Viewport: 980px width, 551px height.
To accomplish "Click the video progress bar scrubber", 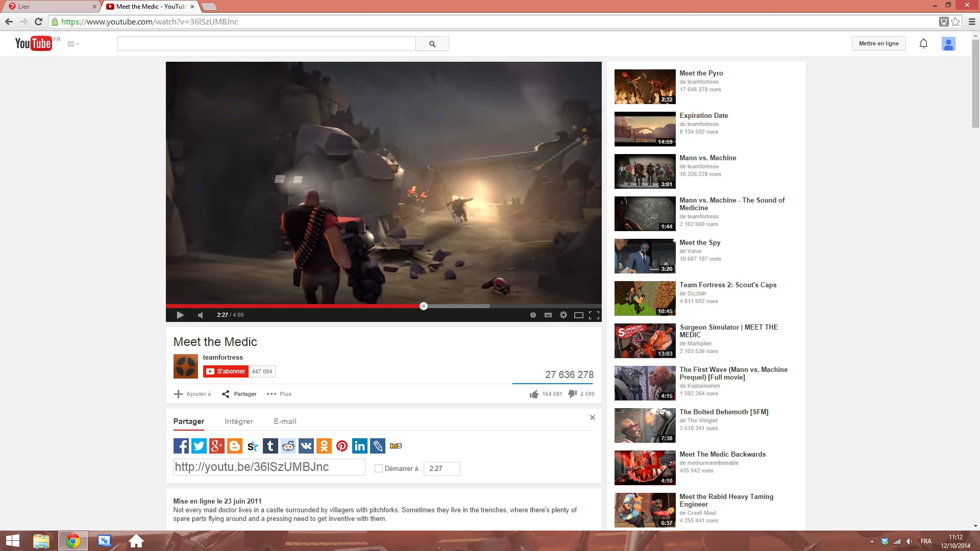I will tap(423, 306).
